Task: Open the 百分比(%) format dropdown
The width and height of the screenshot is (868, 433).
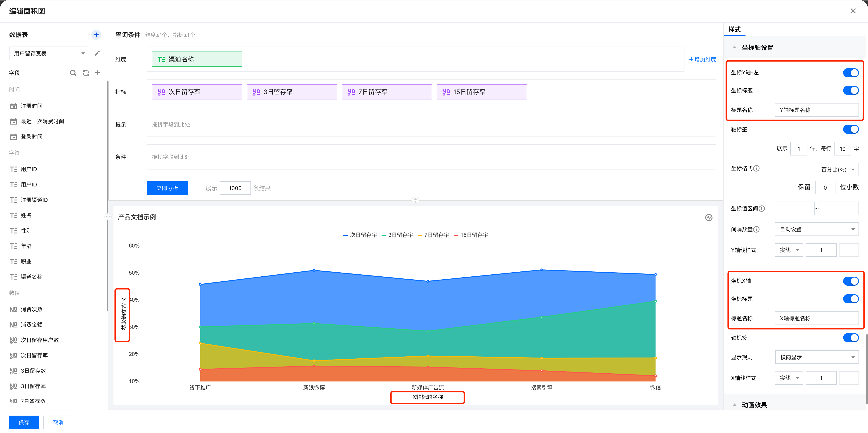Action: (x=817, y=169)
